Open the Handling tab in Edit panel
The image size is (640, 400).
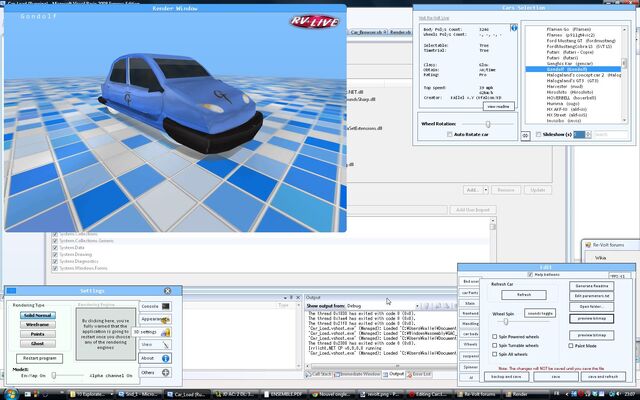(470, 324)
